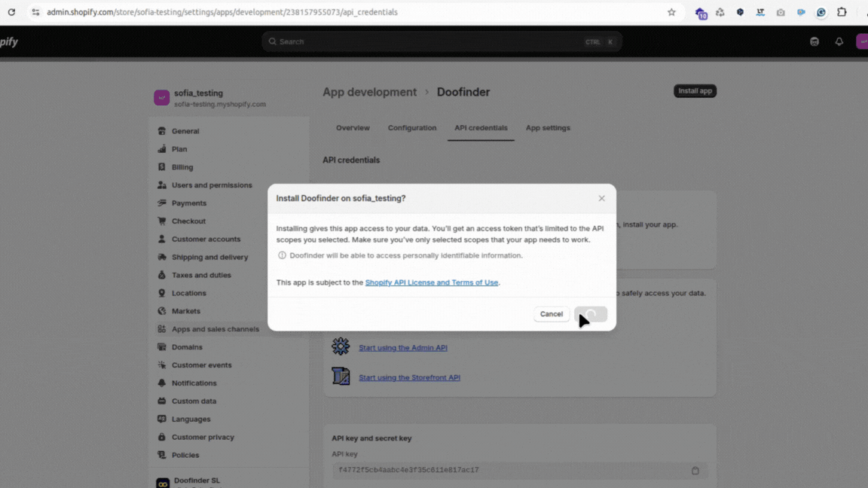Click the Shopify search field
The image size is (868, 488).
coord(442,41)
